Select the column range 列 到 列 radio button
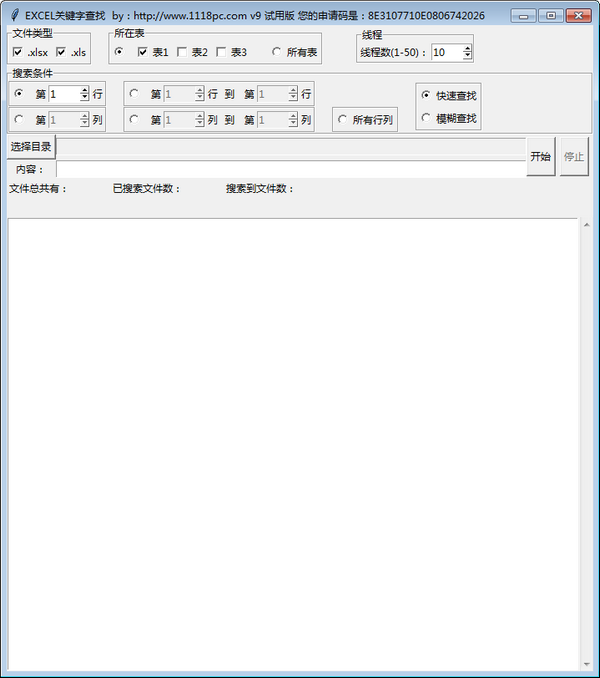The image size is (600, 678). 134,119
